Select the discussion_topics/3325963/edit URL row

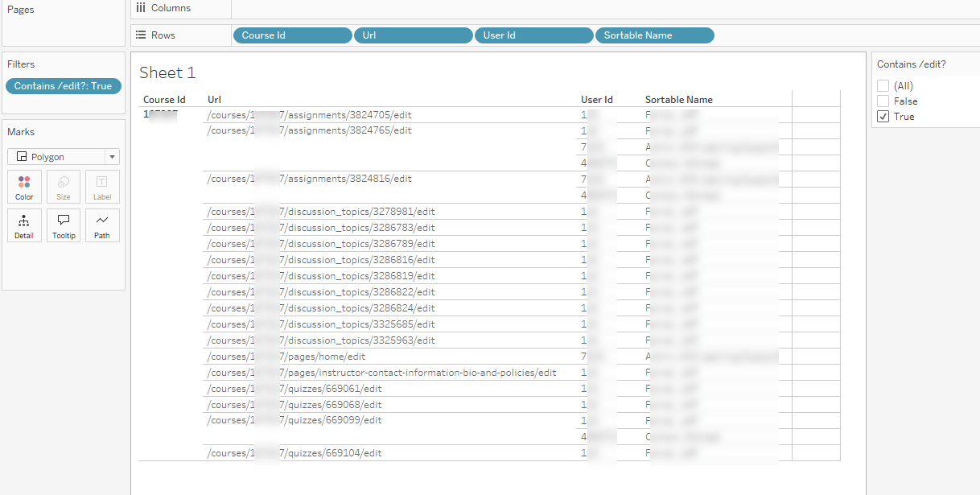click(321, 340)
